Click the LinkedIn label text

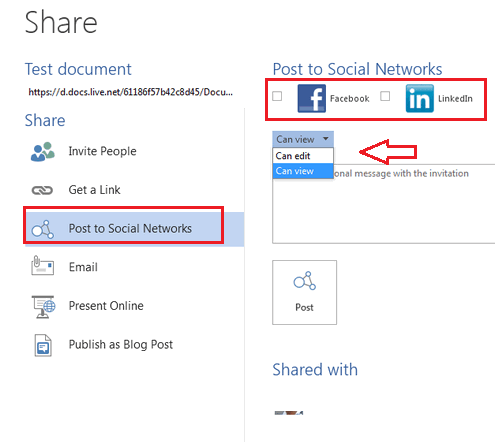click(455, 99)
